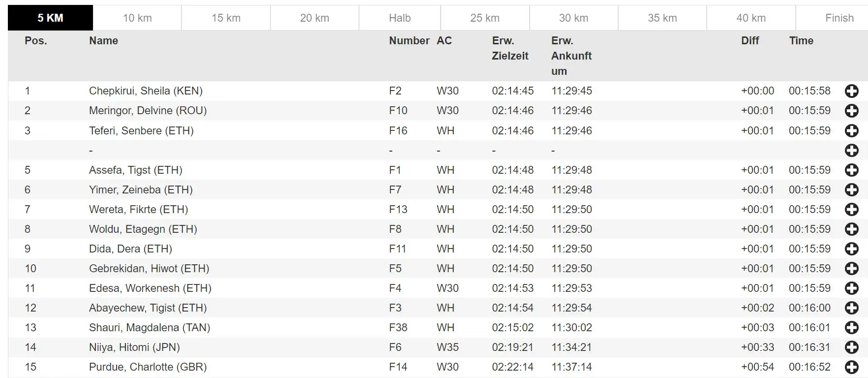Click the Time column header
The image size is (868, 378).
801,41
